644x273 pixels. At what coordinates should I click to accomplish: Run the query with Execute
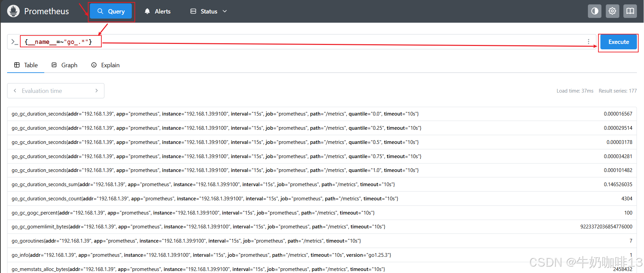coord(619,42)
